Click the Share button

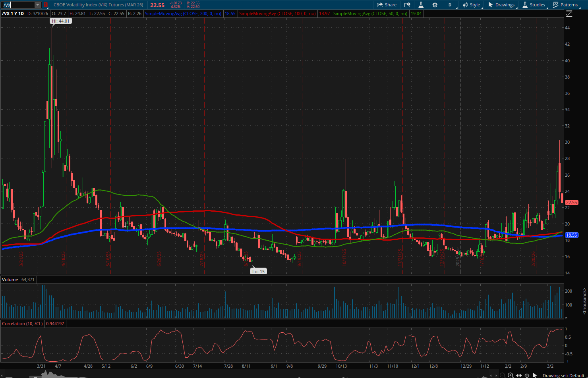pyautogui.click(x=387, y=5)
